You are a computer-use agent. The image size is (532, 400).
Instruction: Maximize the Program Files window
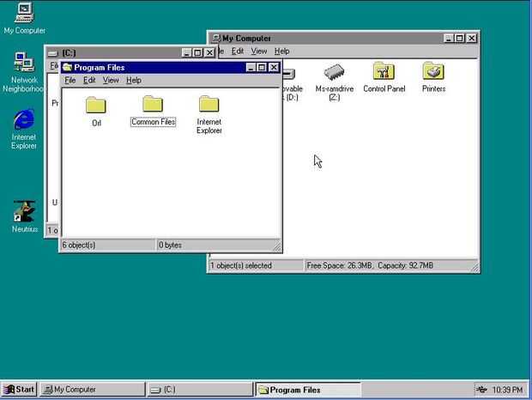click(x=262, y=68)
